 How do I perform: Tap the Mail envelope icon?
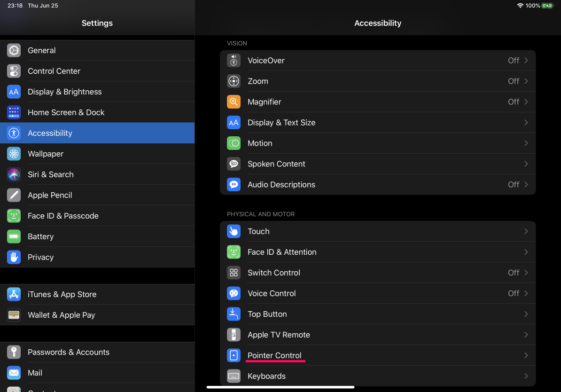point(14,373)
